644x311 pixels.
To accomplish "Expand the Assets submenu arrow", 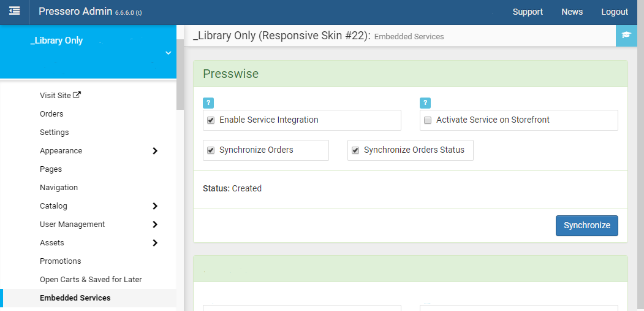I will tap(155, 243).
